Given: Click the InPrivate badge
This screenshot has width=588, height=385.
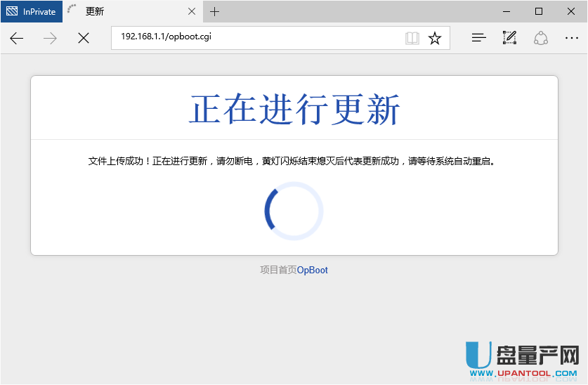Looking at the screenshot, I should pyautogui.click(x=32, y=11).
